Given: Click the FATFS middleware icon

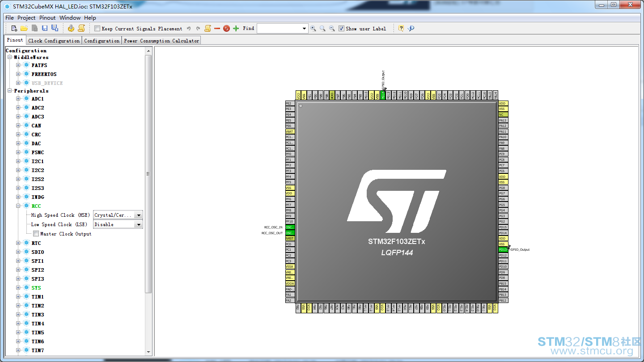Looking at the screenshot, I should pos(26,65).
